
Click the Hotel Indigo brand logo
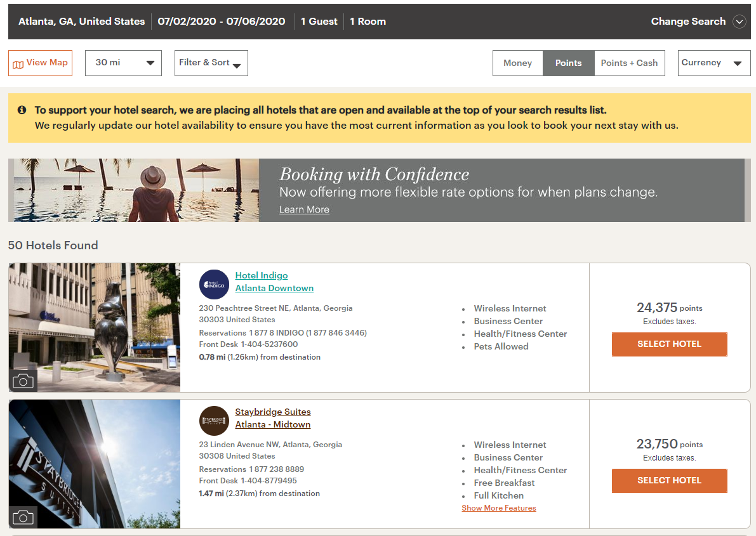pyautogui.click(x=214, y=284)
